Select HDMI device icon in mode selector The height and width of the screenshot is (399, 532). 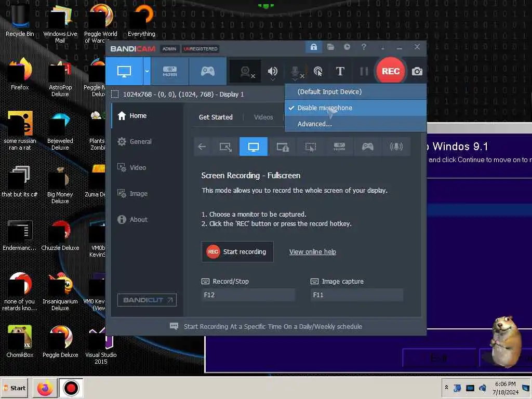point(339,147)
